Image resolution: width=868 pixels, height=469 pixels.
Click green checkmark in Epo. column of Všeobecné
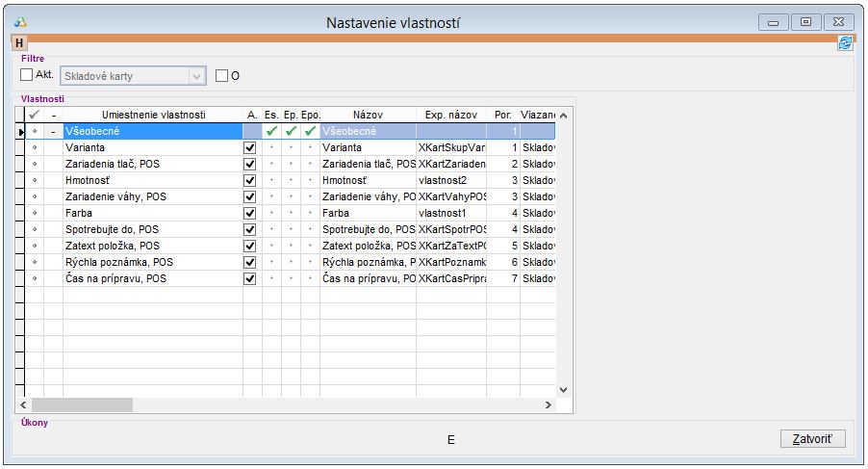(310, 131)
